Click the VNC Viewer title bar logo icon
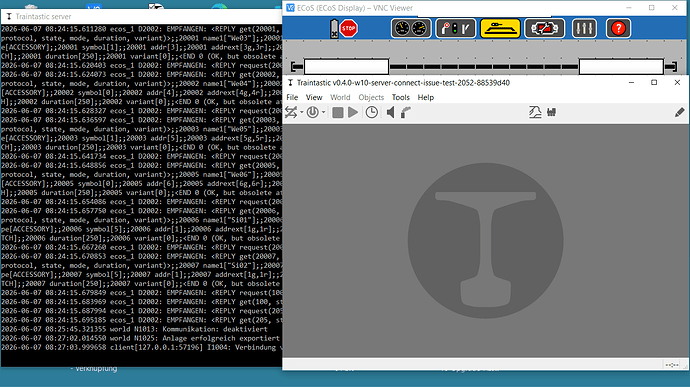The height and width of the screenshot is (387, 690). [290, 8]
